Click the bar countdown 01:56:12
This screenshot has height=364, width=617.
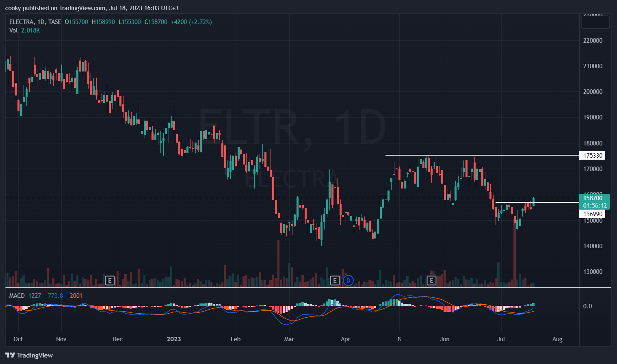pos(594,206)
